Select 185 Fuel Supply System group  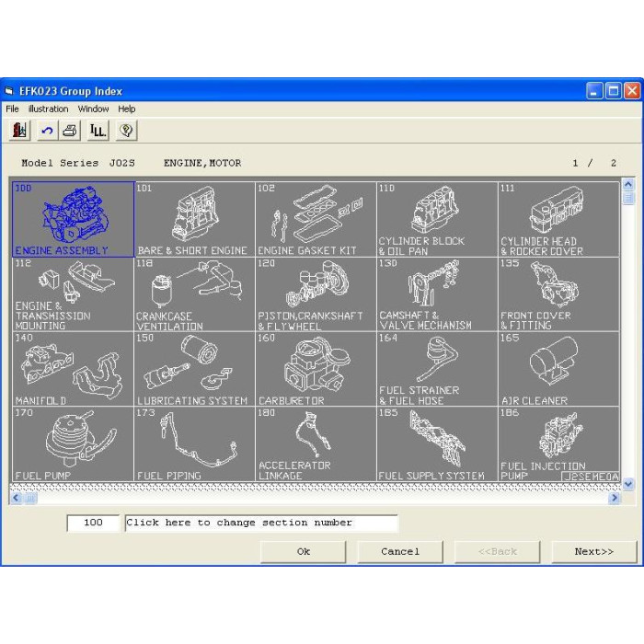coord(437,443)
